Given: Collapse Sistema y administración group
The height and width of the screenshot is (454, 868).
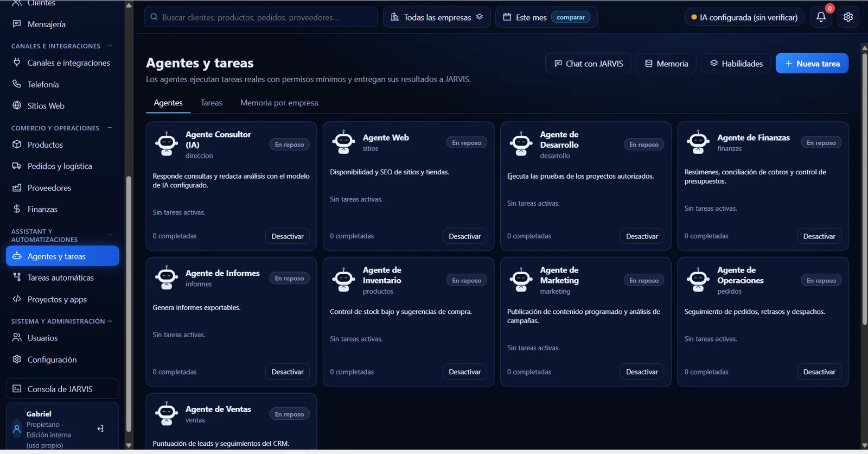Looking at the screenshot, I should point(110,321).
